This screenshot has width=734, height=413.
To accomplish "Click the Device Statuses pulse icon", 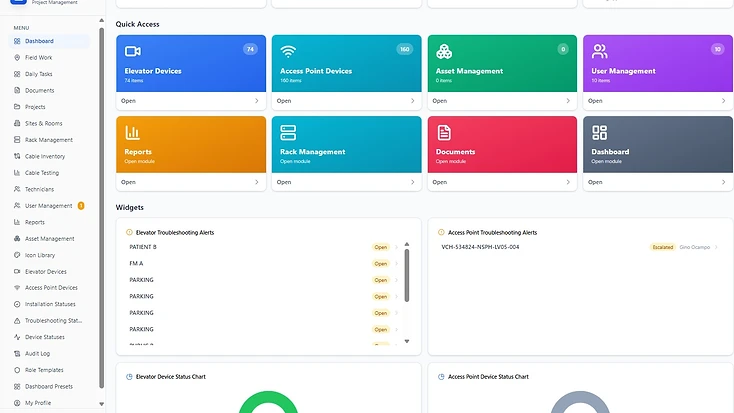I will pos(17,337).
